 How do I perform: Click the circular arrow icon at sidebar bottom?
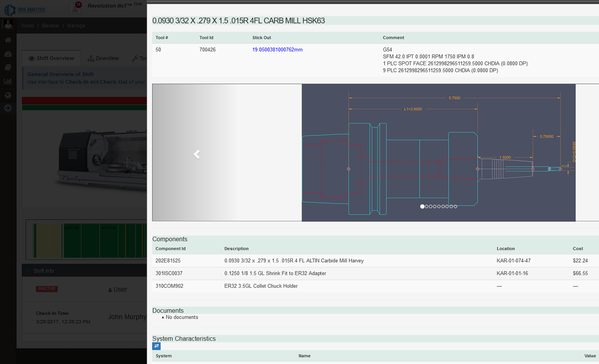pyautogui.click(x=7, y=108)
